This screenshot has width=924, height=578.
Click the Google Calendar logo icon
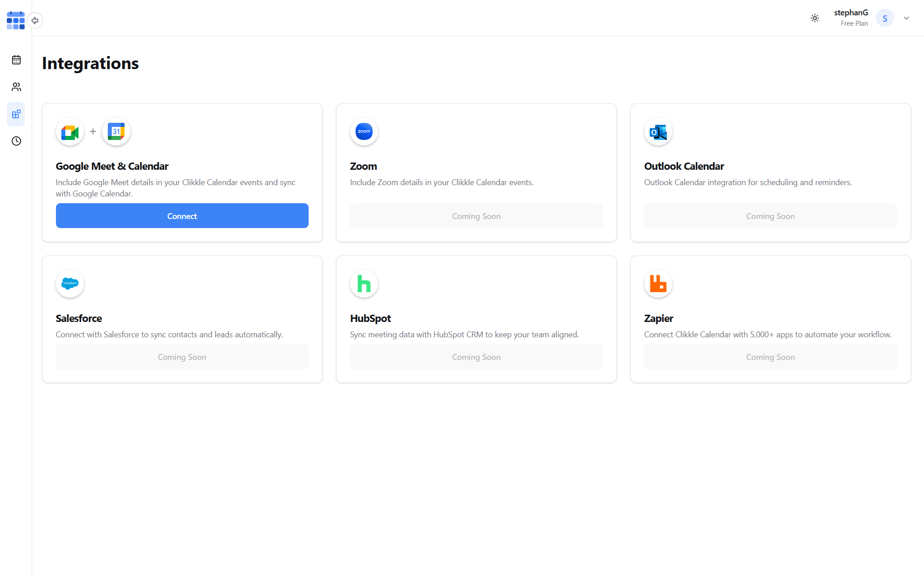(116, 132)
